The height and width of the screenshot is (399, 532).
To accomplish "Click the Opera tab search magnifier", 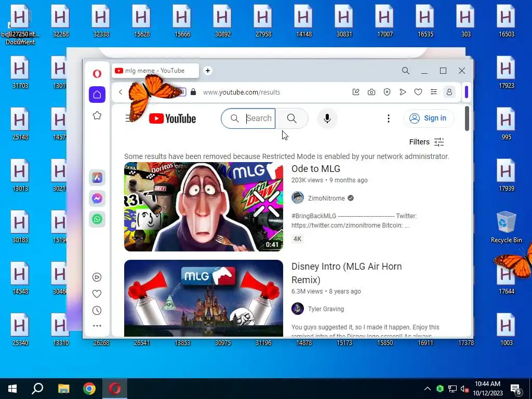I will pyautogui.click(x=405, y=71).
